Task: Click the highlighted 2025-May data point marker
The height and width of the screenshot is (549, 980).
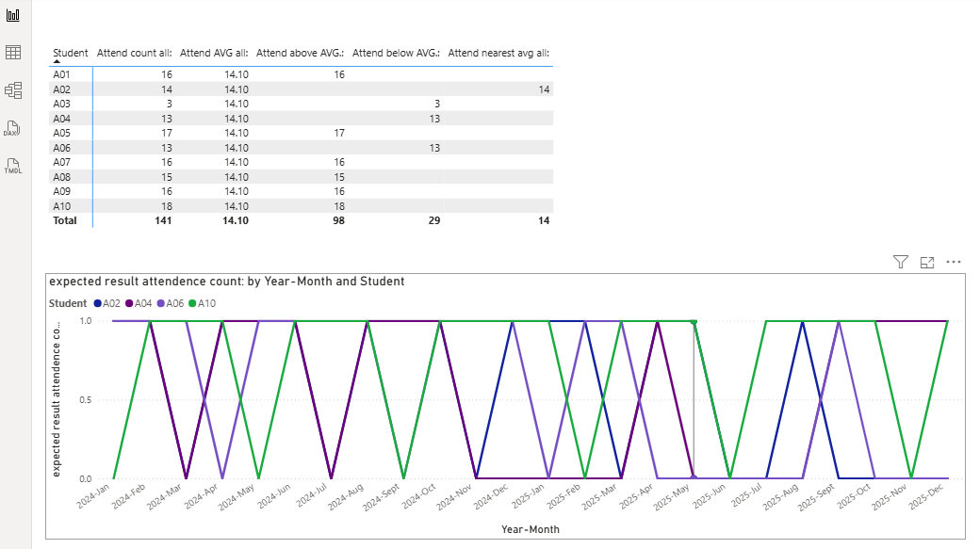Action: [x=694, y=321]
